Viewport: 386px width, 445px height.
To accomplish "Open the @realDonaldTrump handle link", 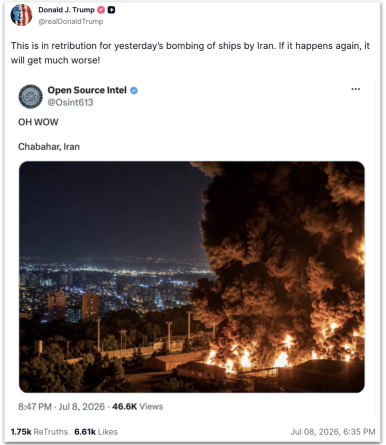I will pyautogui.click(x=71, y=22).
